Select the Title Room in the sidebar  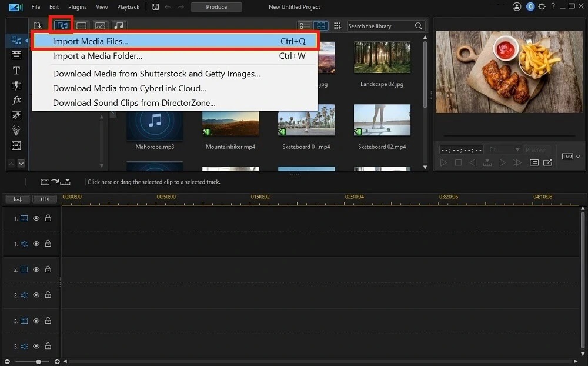point(16,71)
